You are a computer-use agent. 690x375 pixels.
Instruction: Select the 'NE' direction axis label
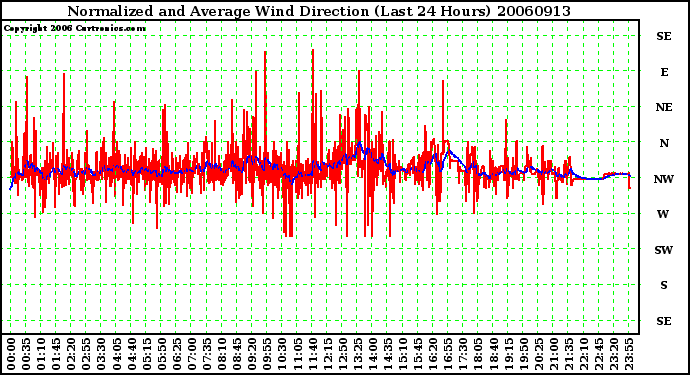[664, 107]
